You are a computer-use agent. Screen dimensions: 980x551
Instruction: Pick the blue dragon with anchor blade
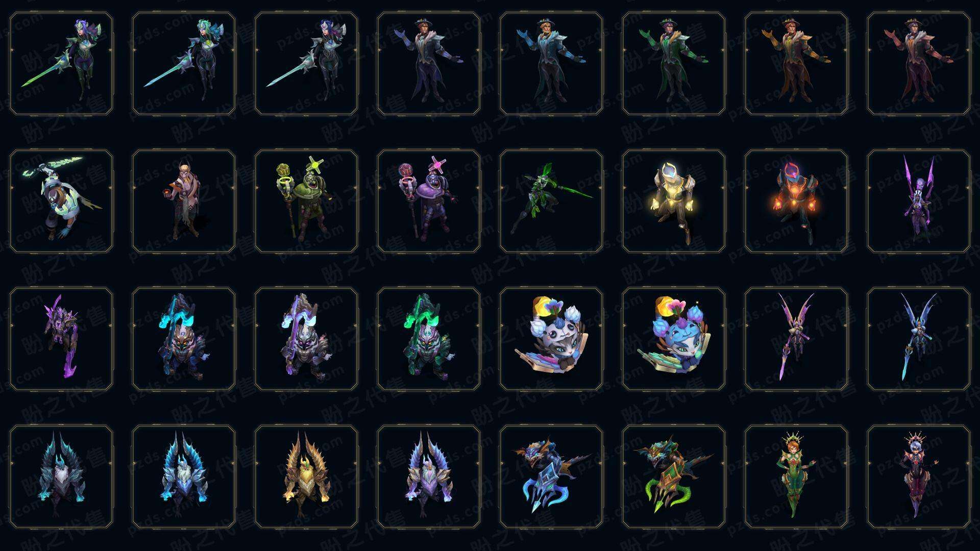[x=551, y=477]
